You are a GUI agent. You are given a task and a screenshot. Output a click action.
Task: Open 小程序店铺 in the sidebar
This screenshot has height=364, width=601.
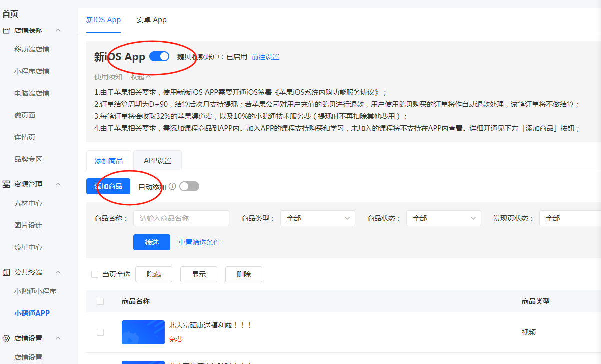[32, 71]
